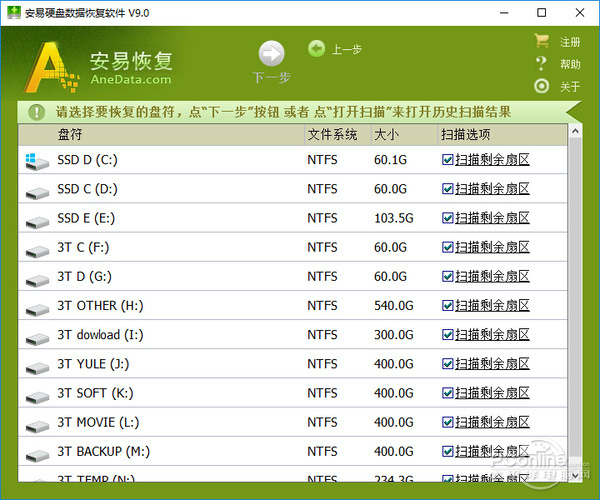The height and width of the screenshot is (500, 600).
Task: Click the shopping cart register icon
Action: (541, 41)
